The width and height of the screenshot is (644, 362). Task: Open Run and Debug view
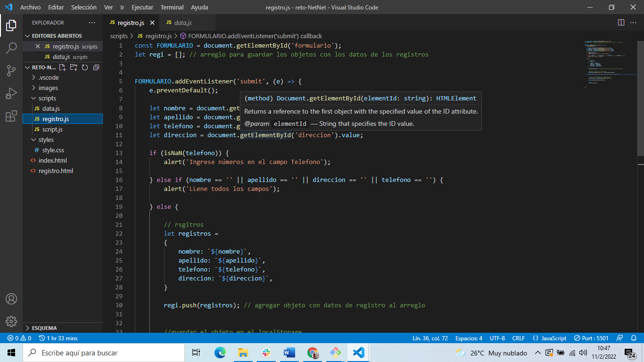[x=11, y=93]
